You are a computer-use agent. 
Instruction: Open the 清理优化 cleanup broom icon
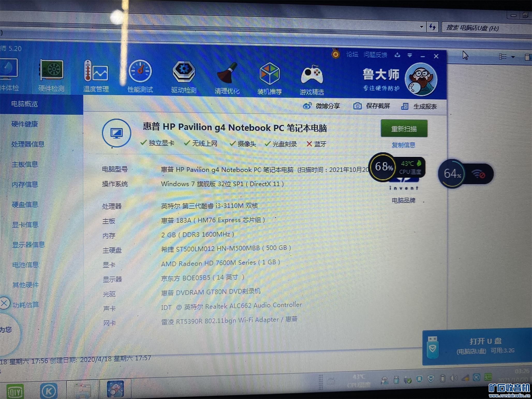227,78
